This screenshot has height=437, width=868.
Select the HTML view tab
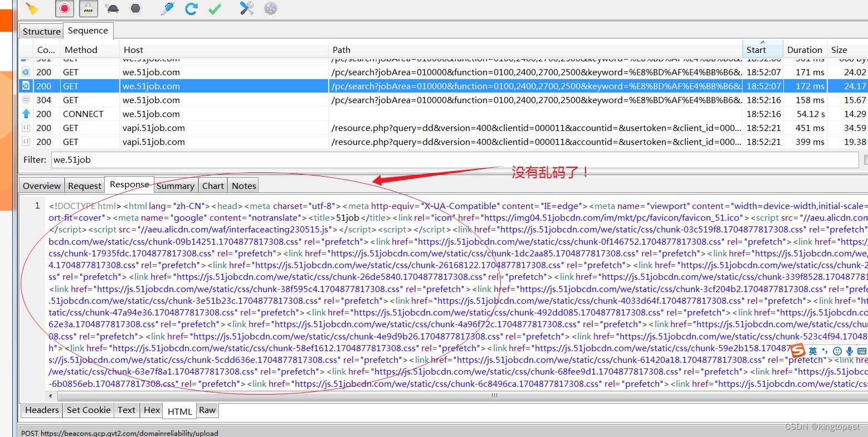180,411
